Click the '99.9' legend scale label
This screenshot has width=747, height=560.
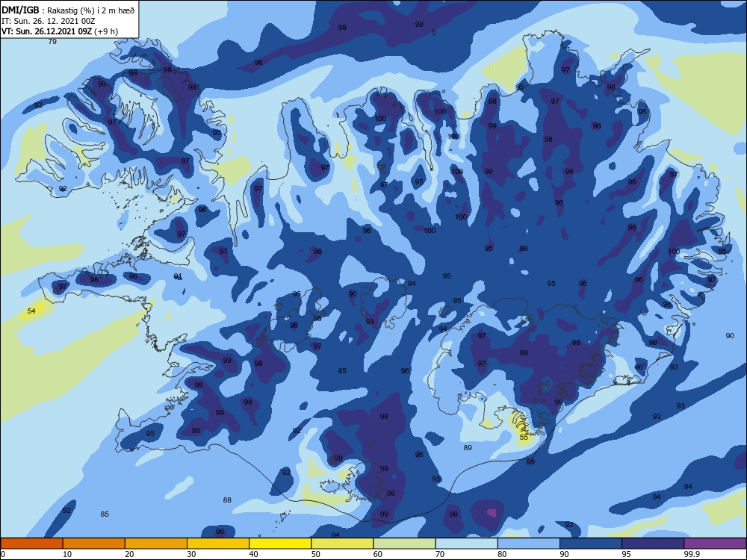tap(691, 554)
